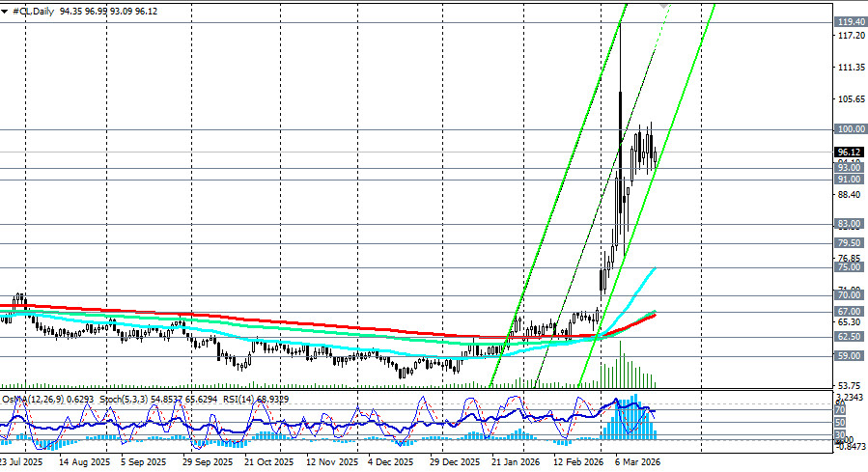This screenshot has height=472, width=868.
Task: Click the 117.20 price axis value
Action: pyautogui.click(x=852, y=36)
